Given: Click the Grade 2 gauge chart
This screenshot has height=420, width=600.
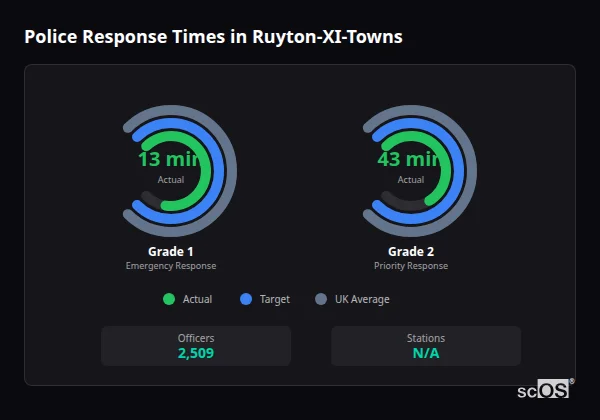Looking at the screenshot, I should pos(420,171).
